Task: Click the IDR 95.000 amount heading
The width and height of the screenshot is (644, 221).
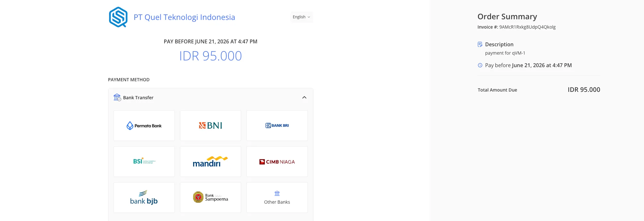Action: coord(210,56)
